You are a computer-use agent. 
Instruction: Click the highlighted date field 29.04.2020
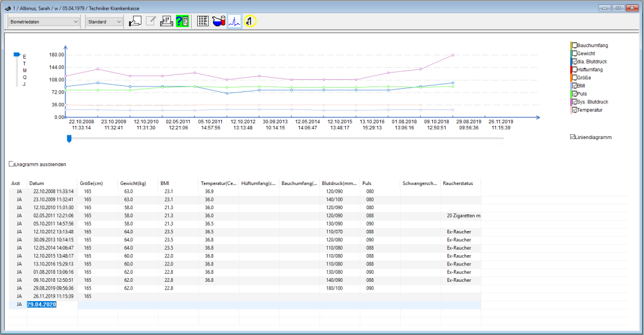pyautogui.click(x=42, y=305)
